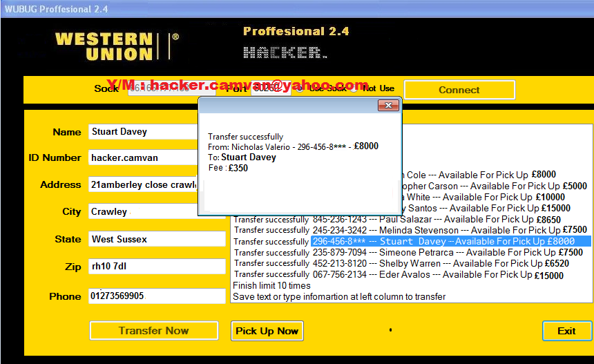Viewport: 594px width, 364px height.
Task: Click the Zip field showing rh10 7dl
Action: pyautogui.click(x=157, y=267)
